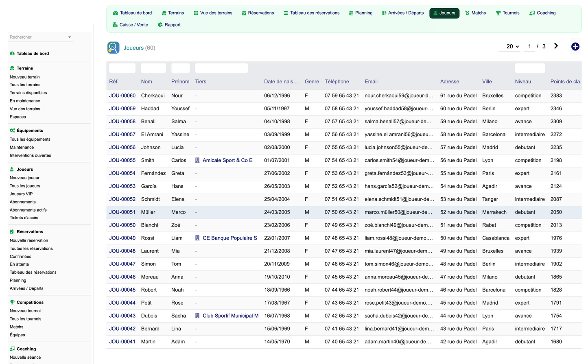Switch to the Planning tab
Screen dimensions: 588x364
[361, 13]
